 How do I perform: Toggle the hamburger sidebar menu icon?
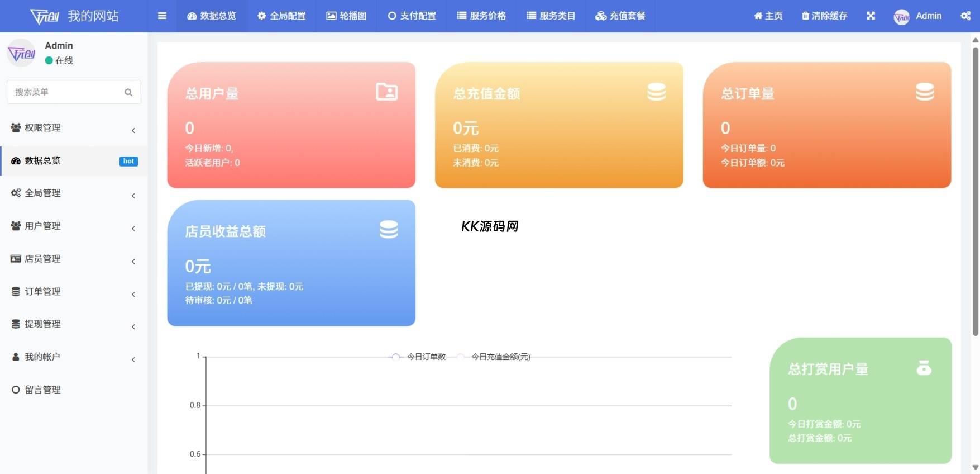(x=162, y=16)
